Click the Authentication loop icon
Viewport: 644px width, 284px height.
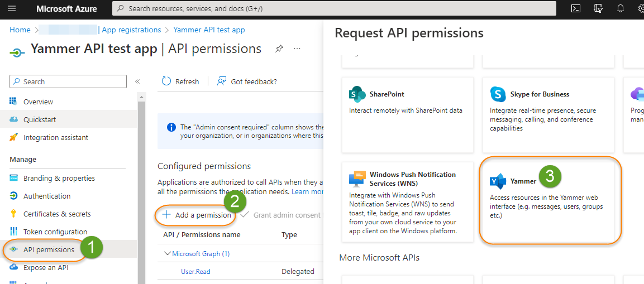(x=13, y=196)
